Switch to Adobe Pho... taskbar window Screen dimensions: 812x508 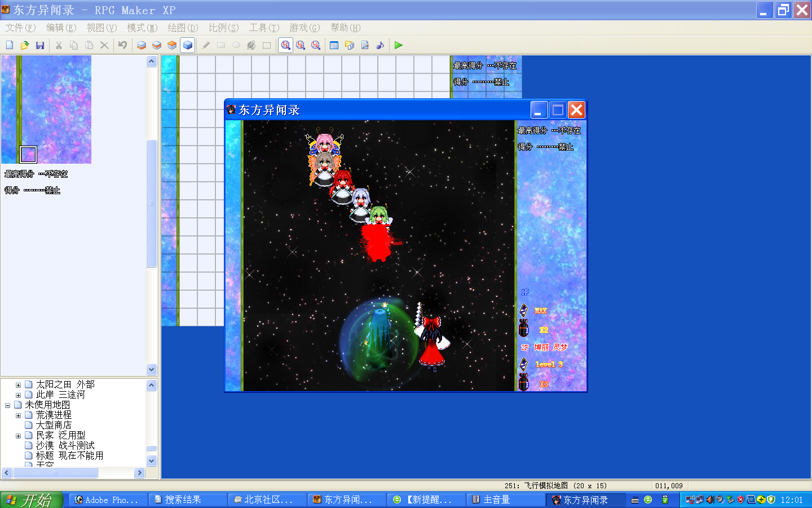[107, 500]
